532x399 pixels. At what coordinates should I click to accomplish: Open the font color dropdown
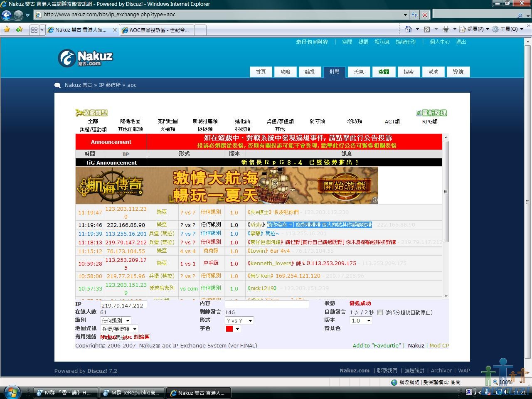click(x=233, y=329)
